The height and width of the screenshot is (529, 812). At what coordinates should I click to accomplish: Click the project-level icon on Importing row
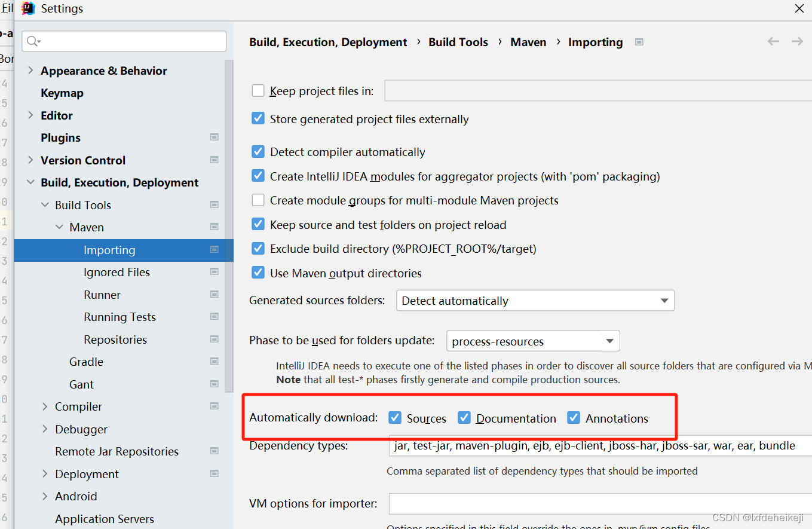[215, 249]
